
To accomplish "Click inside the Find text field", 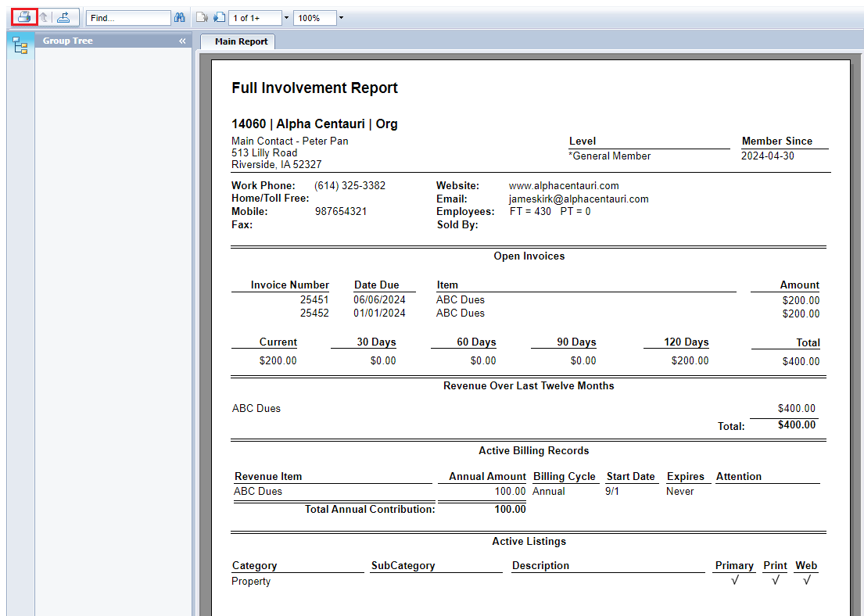I will [128, 17].
